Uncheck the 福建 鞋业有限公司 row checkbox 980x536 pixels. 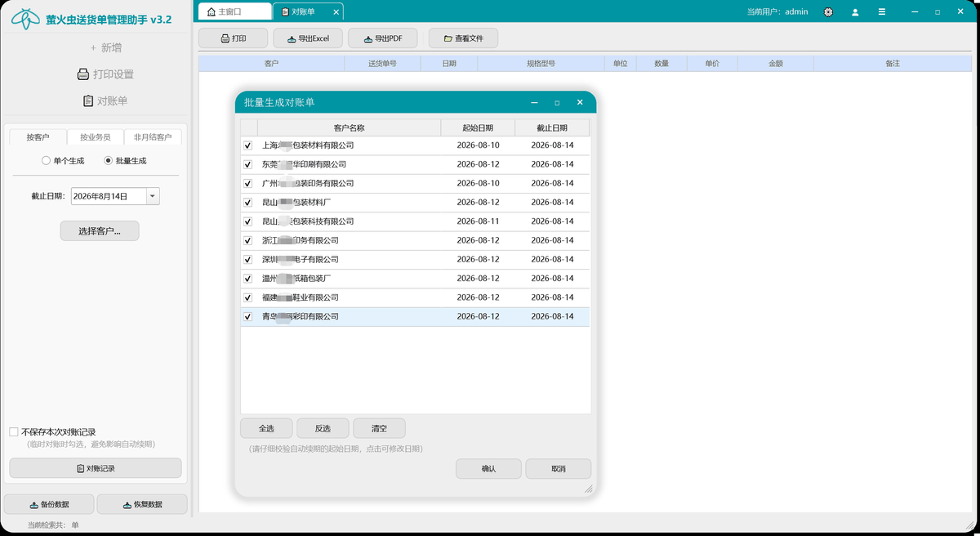pos(248,297)
